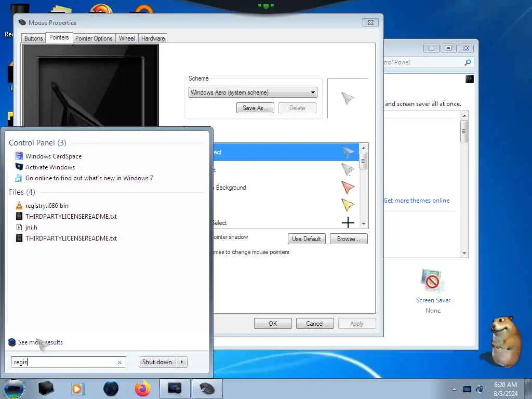Switch to the Buttons tab
The height and width of the screenshot is (399, 532).
[x=33, y=38]
